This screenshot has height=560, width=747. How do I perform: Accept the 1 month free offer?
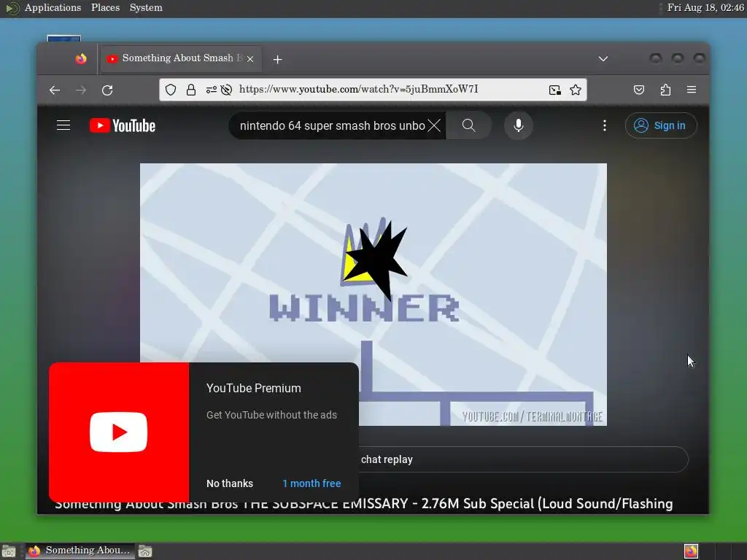311,483
